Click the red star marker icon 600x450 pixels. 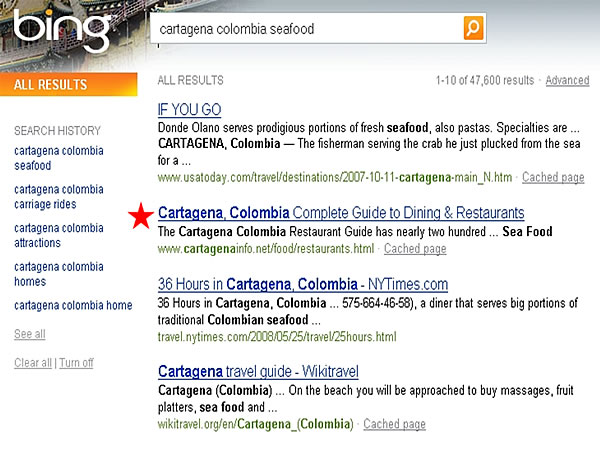tap(142, 215)
